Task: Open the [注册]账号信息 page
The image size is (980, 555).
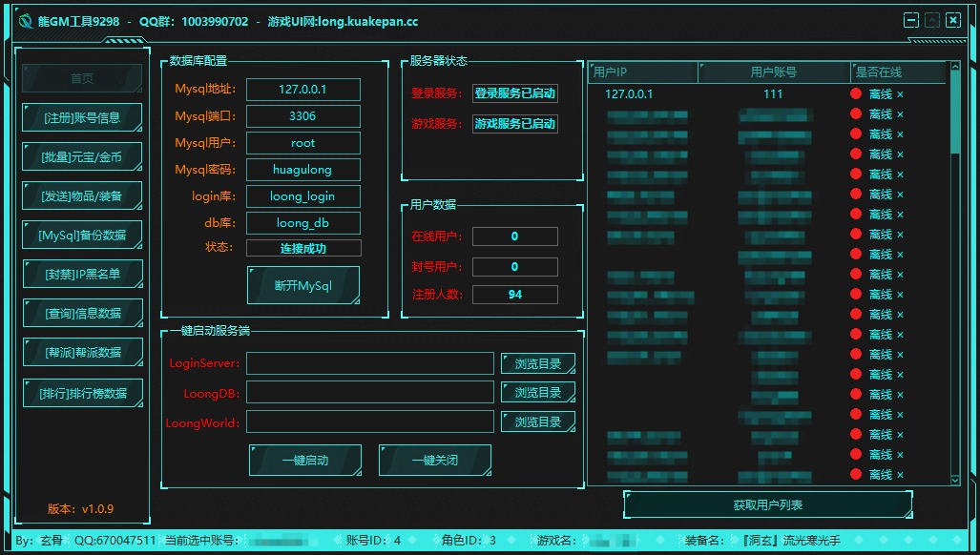Action: (x=82, y=117)
